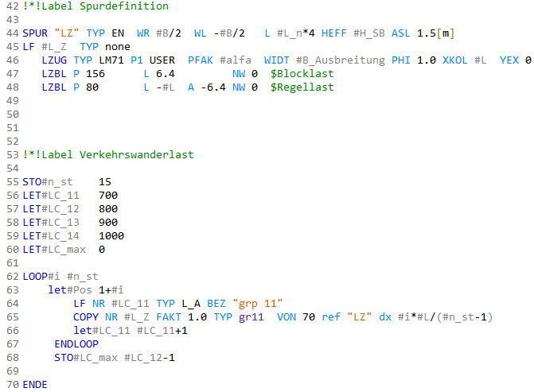Screen dimensions: 534x392
Task: Click the XKOL keyword on line 46
Action: [x=454, y=60]
